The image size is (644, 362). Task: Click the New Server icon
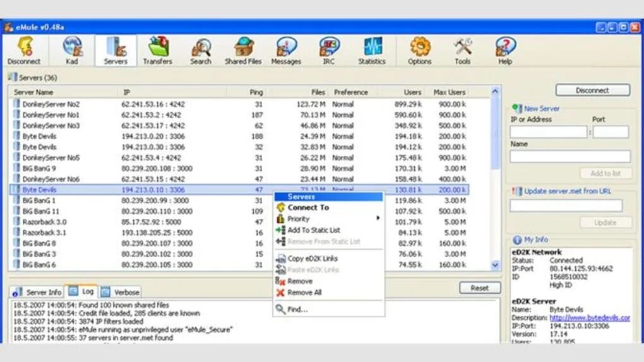516,108
